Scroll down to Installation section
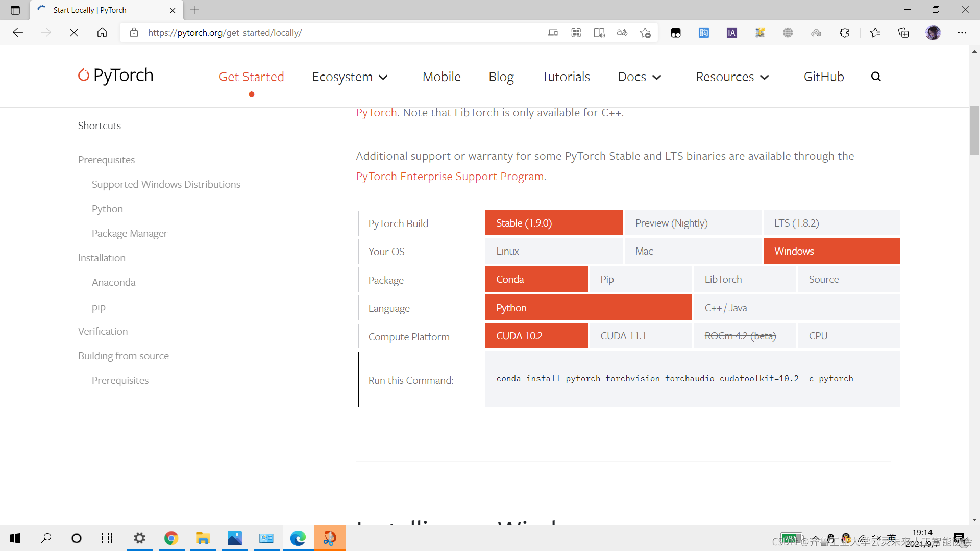Screen dimensions: 980x551 tap(101, 258)
